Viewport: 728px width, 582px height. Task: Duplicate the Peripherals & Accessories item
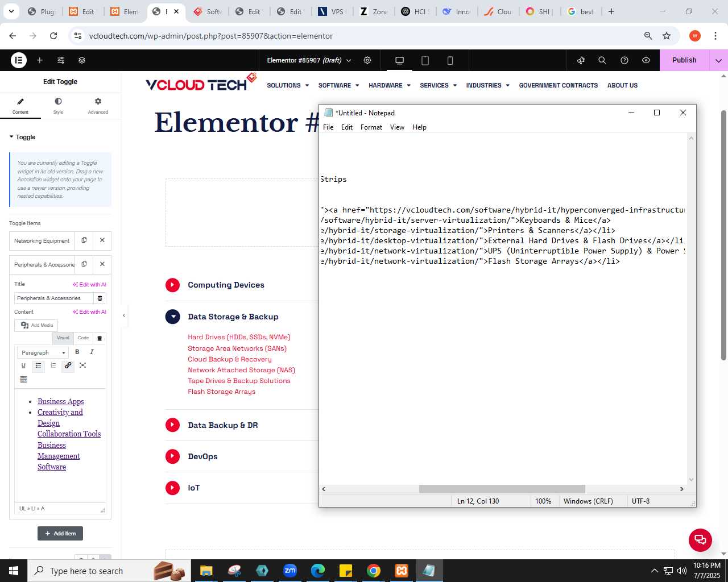(x=84, y=264)
